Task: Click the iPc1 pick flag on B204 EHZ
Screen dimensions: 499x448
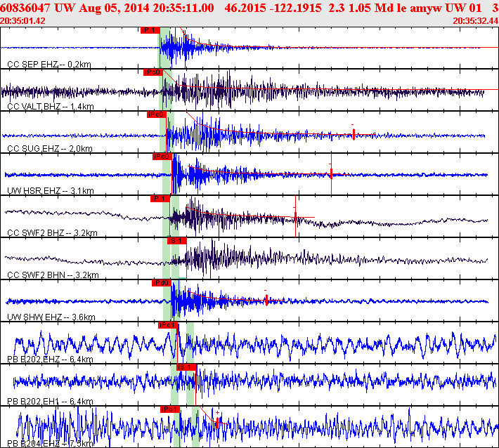Action: click(170, 409)
